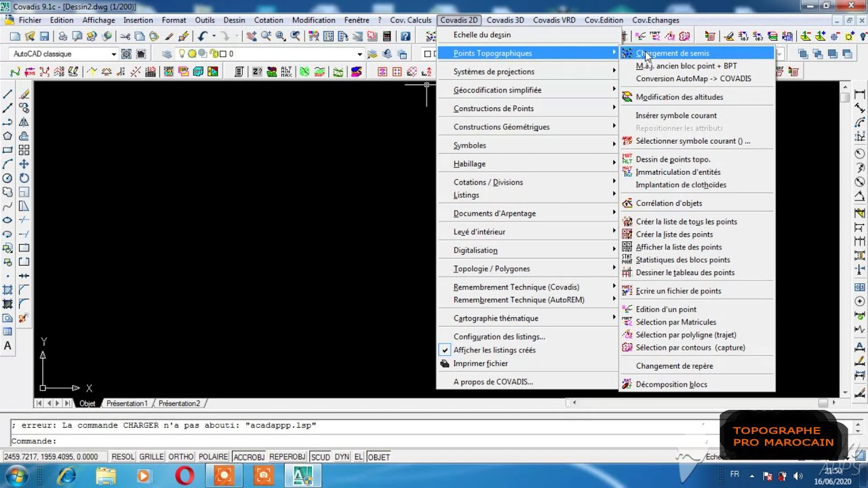868x488 pixels.
Task: Click Modification des altitudes
Action: click(697, 97)
